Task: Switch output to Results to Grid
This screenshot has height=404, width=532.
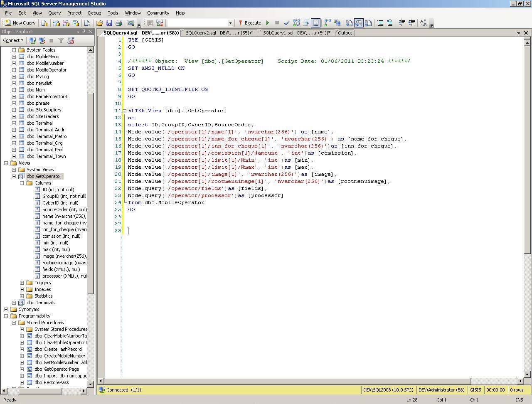Action: [x=359, y=23]
